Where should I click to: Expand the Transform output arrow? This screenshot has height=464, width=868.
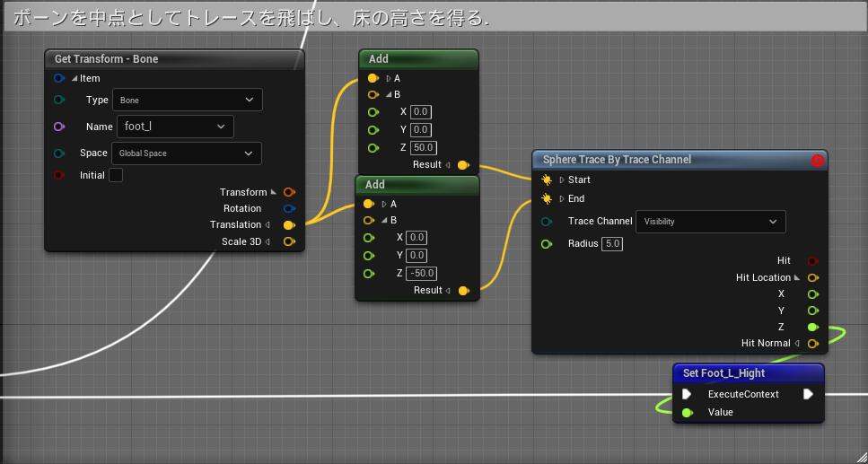(274, 192)
